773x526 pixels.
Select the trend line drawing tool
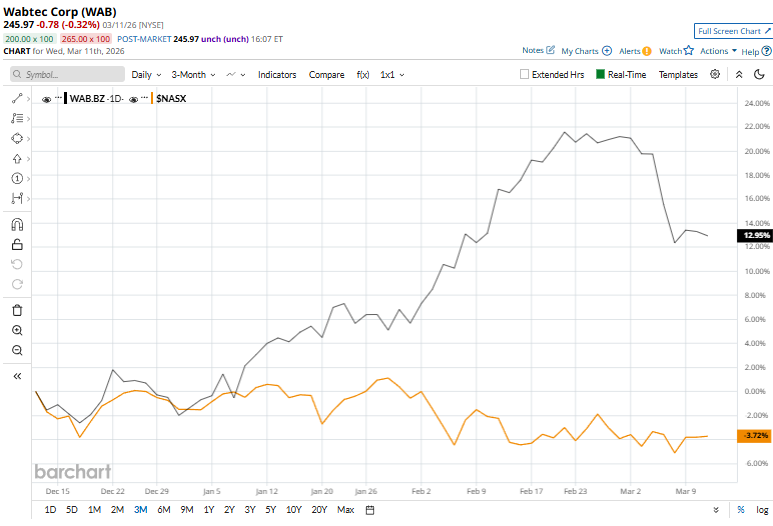click(17, 99)
